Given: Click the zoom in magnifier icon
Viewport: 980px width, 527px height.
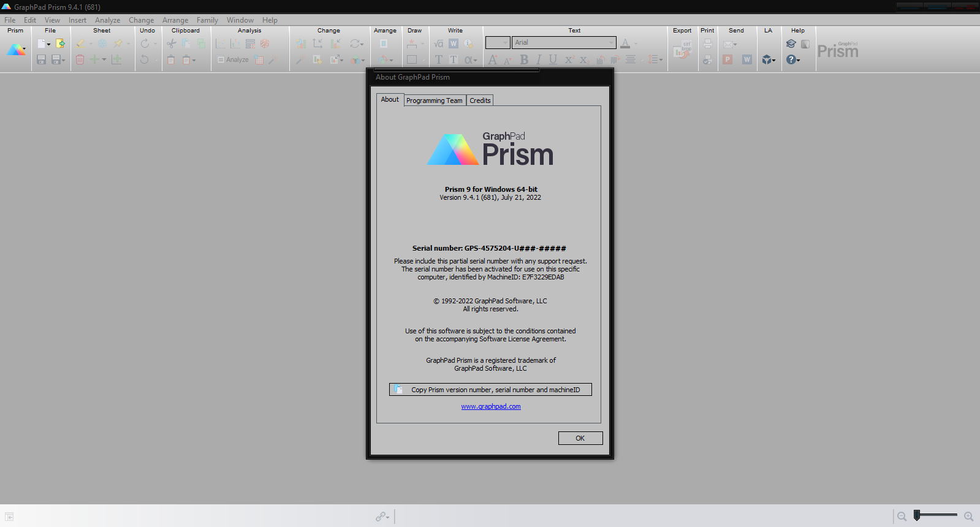Looking at the screenshot, I should (x=968, y=516).
